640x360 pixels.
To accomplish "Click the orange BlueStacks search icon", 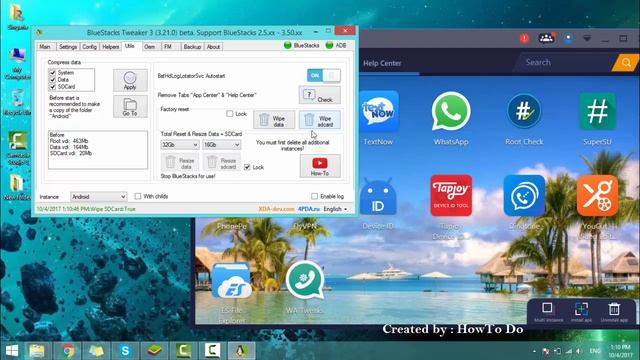I will 626,63.
